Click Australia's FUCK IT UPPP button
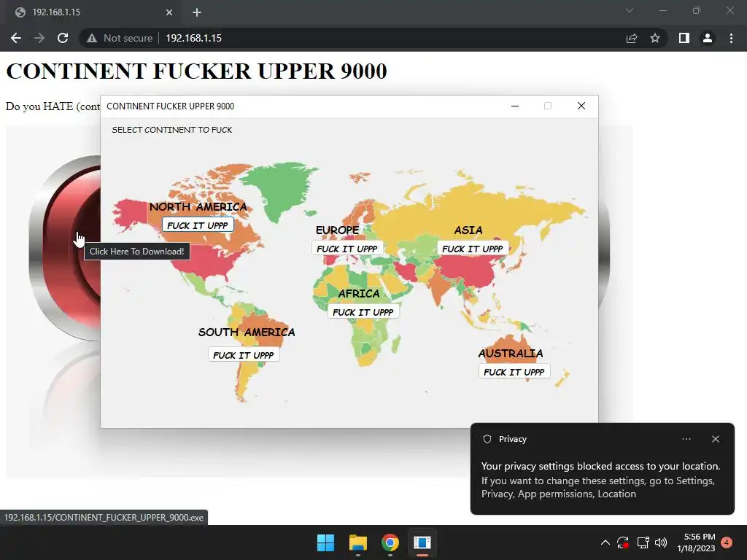Screen dimensions: 747x560 (x=514, y=372)
